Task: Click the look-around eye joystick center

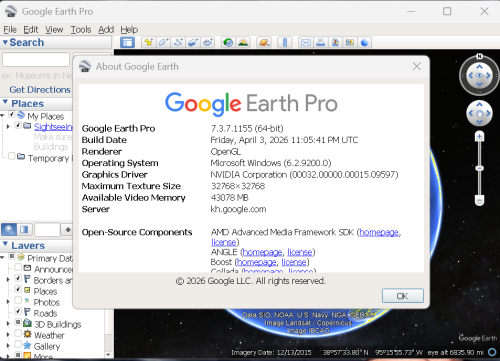Action: pyautogui.click(x=479, y=75)
